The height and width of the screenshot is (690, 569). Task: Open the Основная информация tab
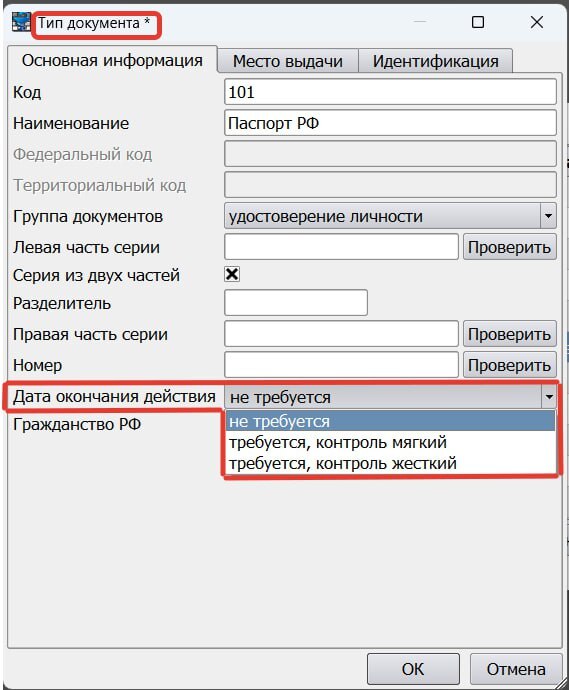[112, 60]
